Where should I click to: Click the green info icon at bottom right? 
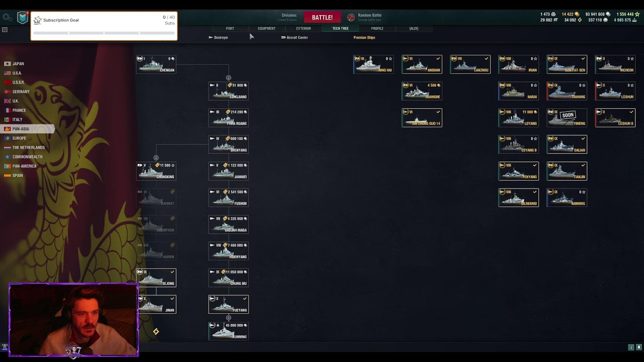[x=631, y=347]
